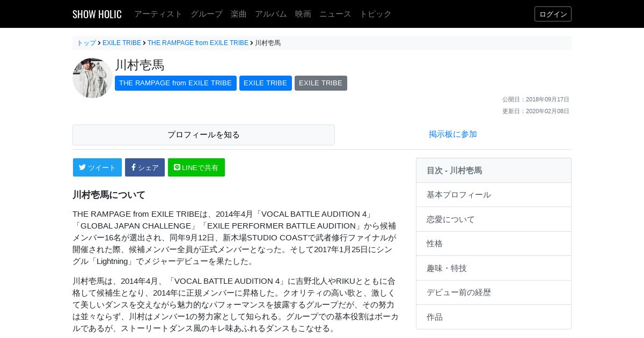This screenshot has width=644, height=338.
Task: Click the gray EXILE TRIBE tag
Action: pos(321,83)
